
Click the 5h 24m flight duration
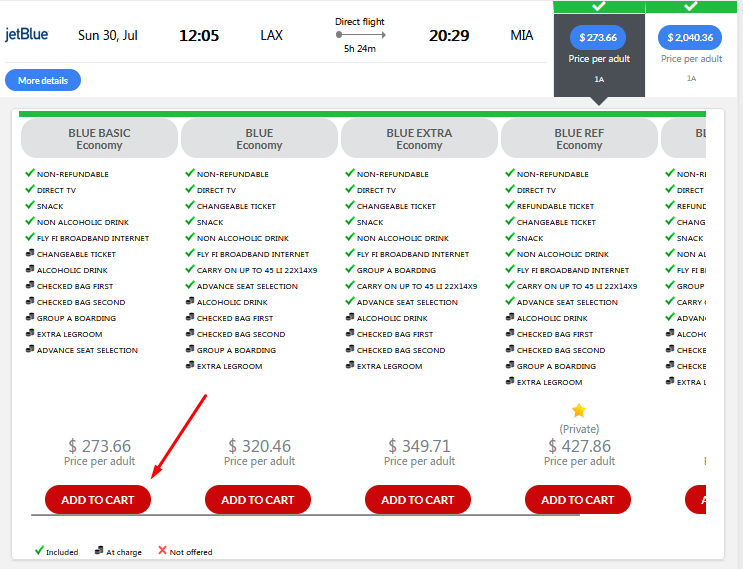(x=360, y=49)
